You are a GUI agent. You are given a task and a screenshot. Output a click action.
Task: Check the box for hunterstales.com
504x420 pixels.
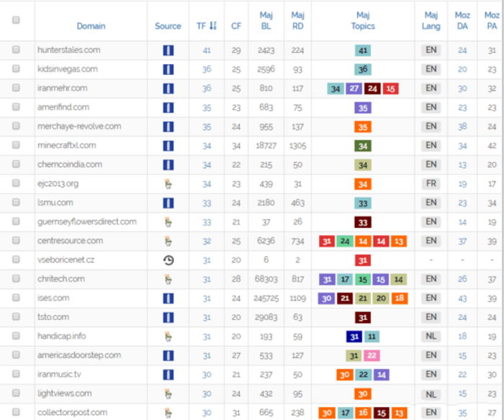pyautogui.click(x=16, y=50)
